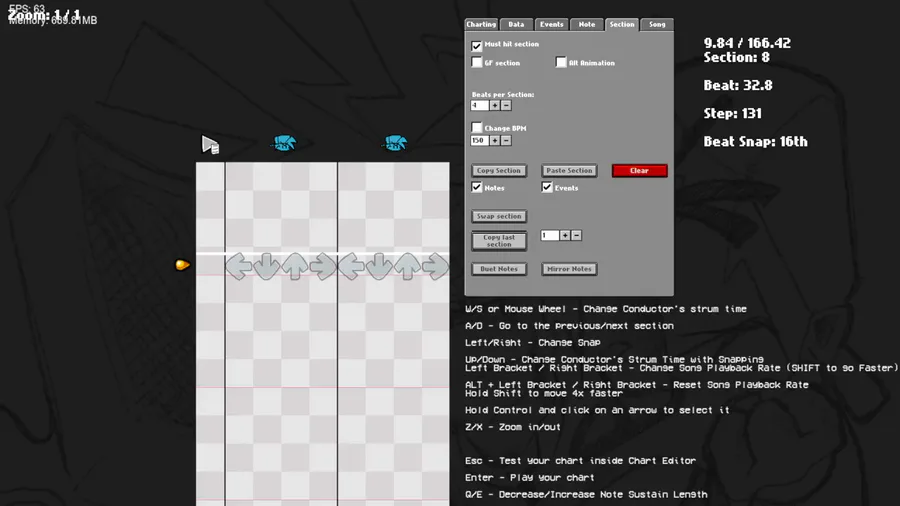Switch to the Song tab
Viewport: 900px width, 506px height.
tap(657, 24)
